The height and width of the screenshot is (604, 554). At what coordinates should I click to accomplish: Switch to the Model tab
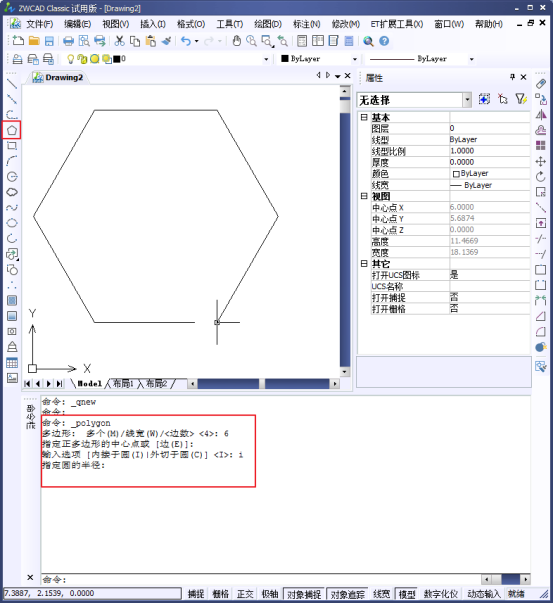(x=89, y=384)
